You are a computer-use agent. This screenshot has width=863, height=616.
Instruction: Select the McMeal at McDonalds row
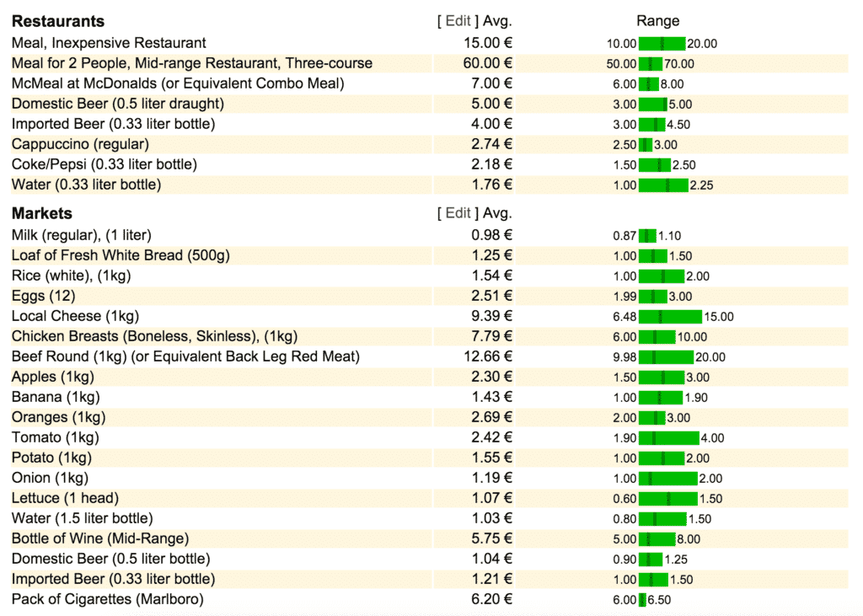[x=429, y=83]
